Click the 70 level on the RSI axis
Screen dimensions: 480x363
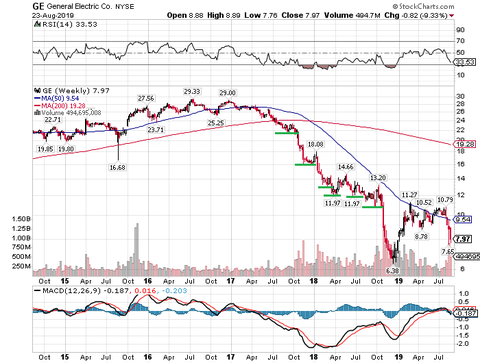[460, 41]
